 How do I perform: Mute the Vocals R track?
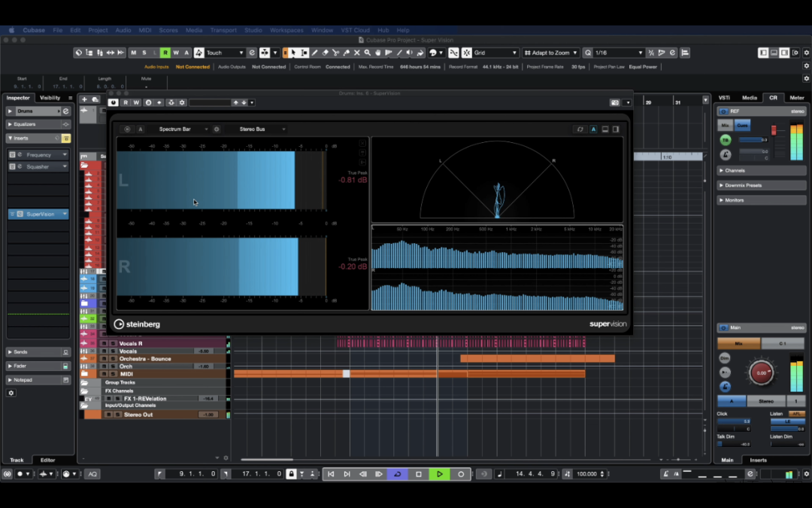[104, 343]
